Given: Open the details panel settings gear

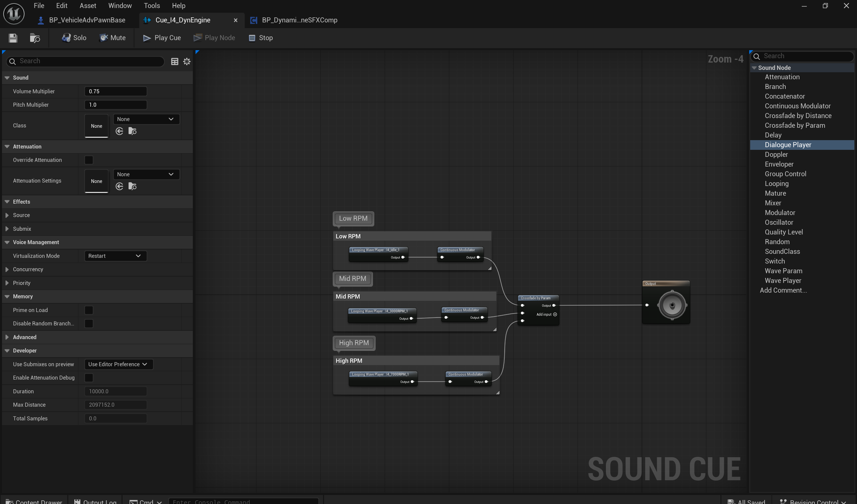Looking at the screenshot, I should coord(187,61).
